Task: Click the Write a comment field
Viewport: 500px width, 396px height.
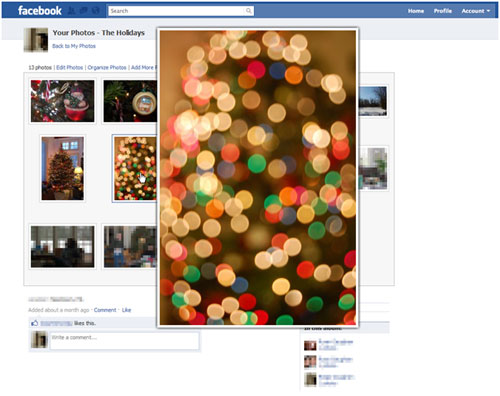Action: click(125, 340)
